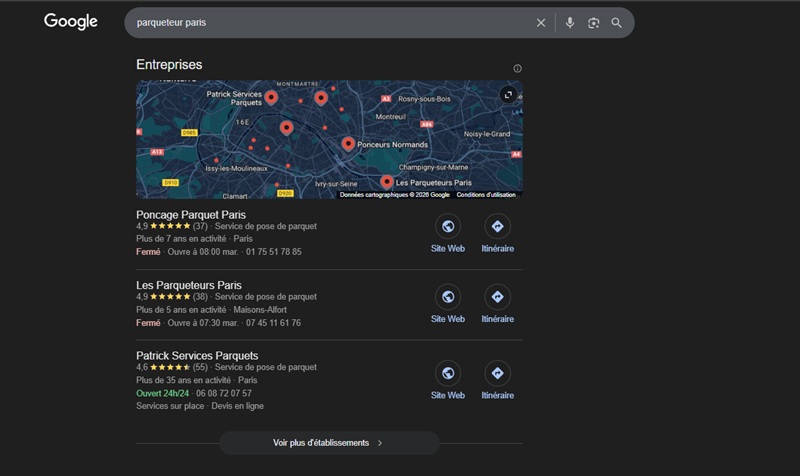This screenshot has height=476, width=800.
Task: Clear the search query with X
Action: point(541,23)
